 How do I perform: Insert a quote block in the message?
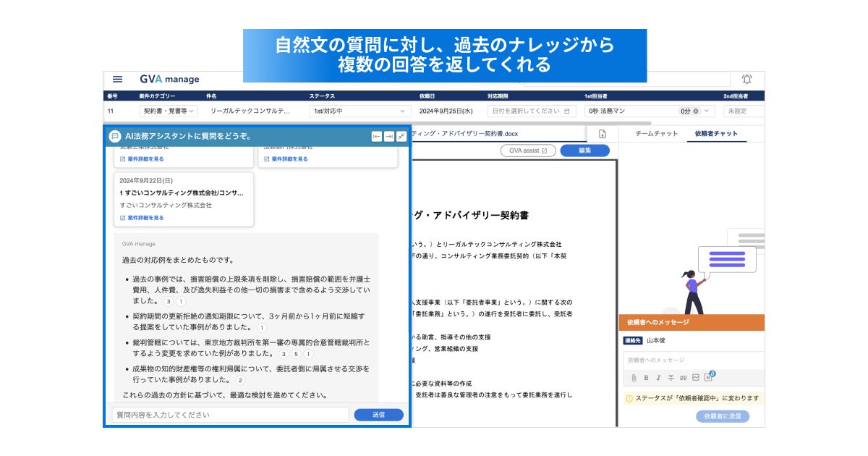coord(683,377)
